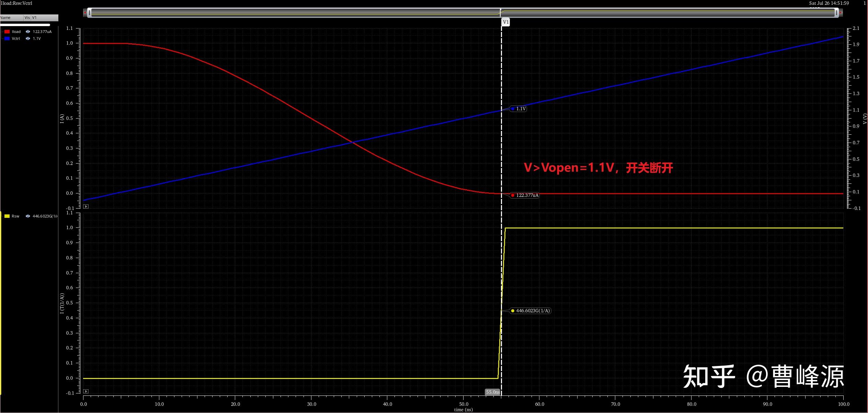Click the blue Vctrl color swatch

(x=7, y=38)
